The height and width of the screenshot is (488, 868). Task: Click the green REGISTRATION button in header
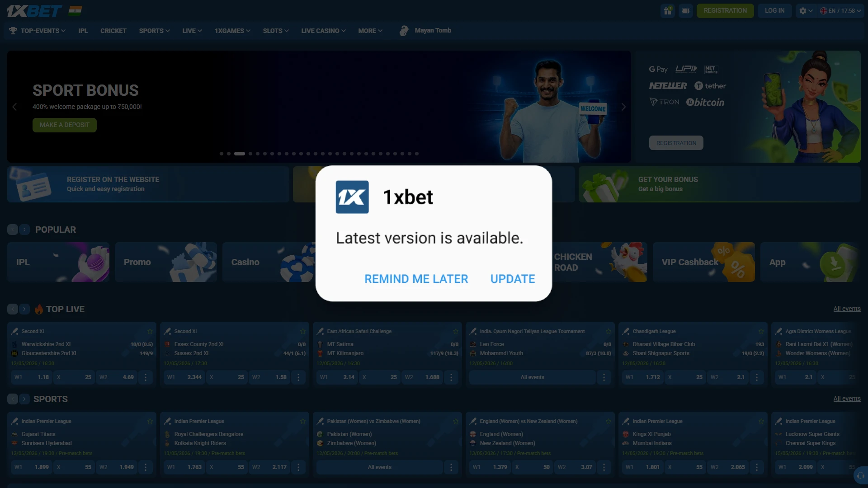(x=725, y=11)
